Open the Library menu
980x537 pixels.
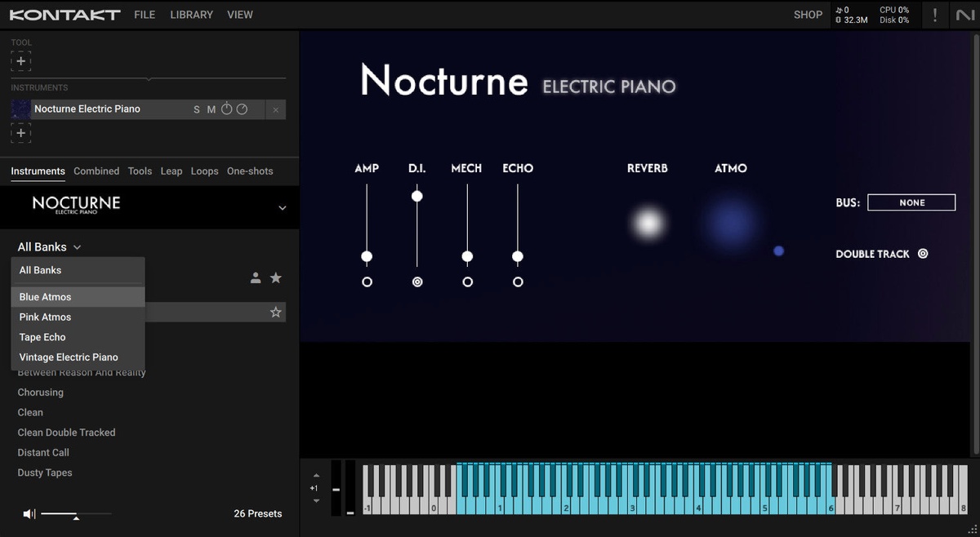[x=191, y=15]
